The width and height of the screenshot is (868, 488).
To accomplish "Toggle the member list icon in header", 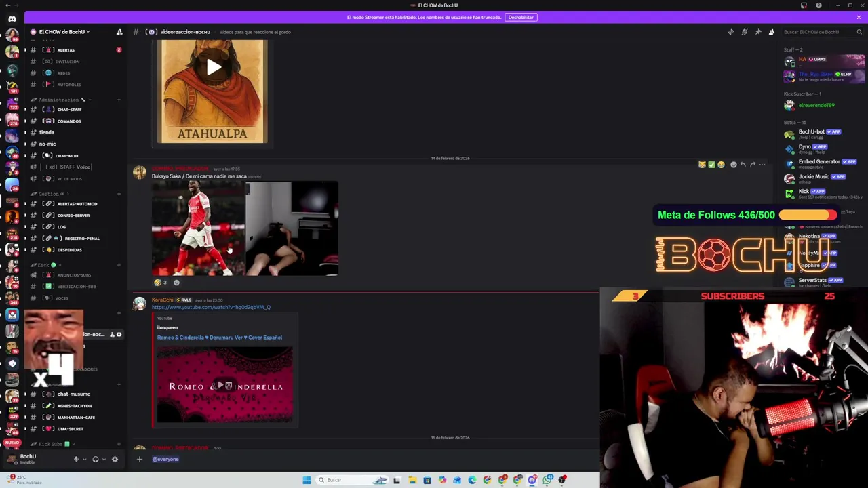I will coord(772,32).
